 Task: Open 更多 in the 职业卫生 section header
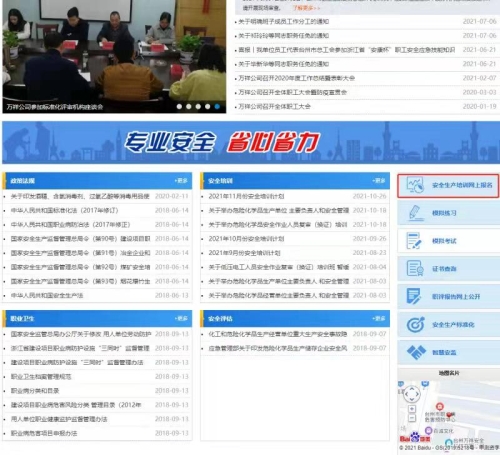181,318
